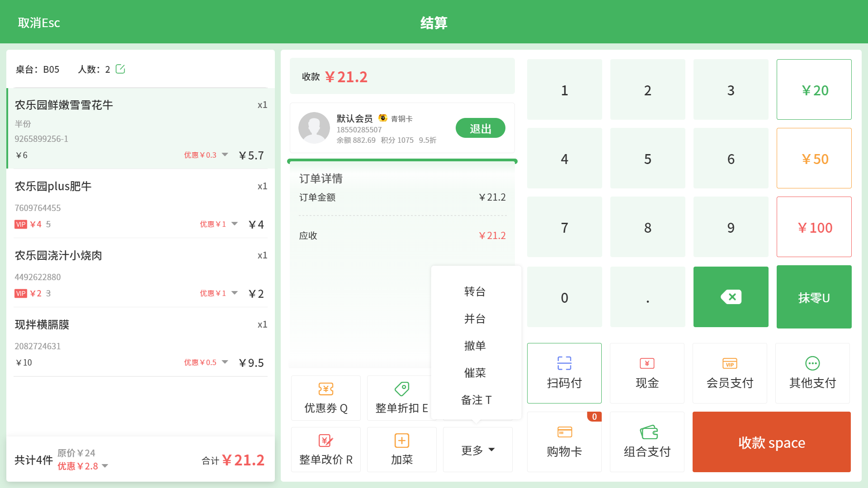This screenshot has height=488, width=868.
Task: Select order item 现拌横膈膜
Action: [x=141, y=342]
